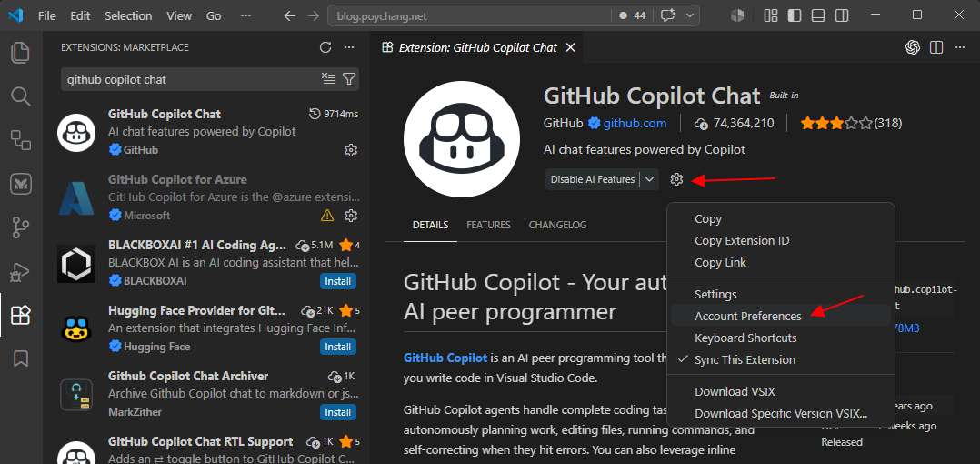Install the BLACKBOXAI extension
The image size is (980, 464).
coord(338,281)
